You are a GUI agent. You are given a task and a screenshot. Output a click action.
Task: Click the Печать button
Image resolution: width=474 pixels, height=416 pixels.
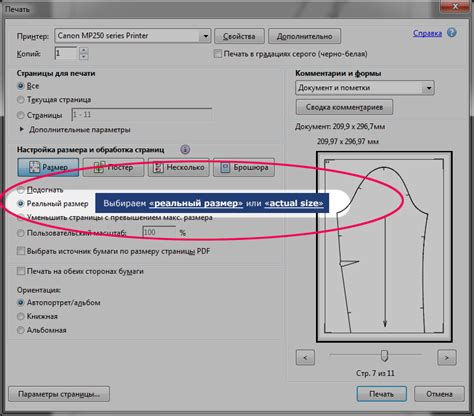tap(382, 394)
